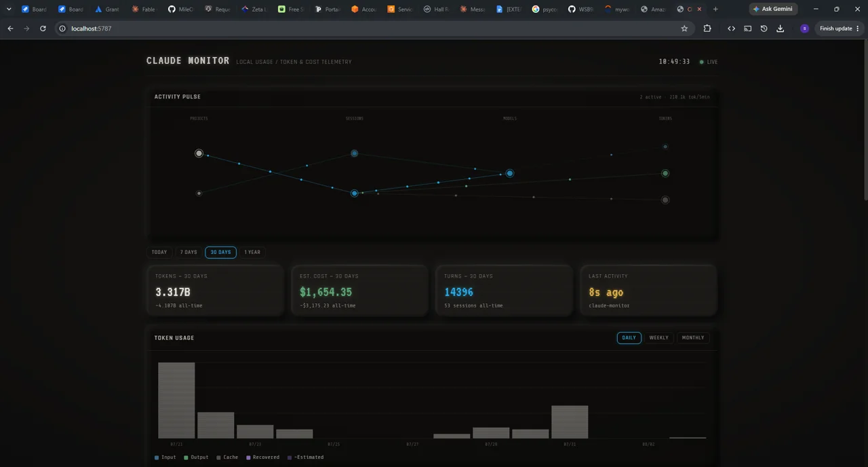Toggle the Input series in chart legend
Image resolution: width=868 pixels, height=467 pixels.
(x=165, y=457)
